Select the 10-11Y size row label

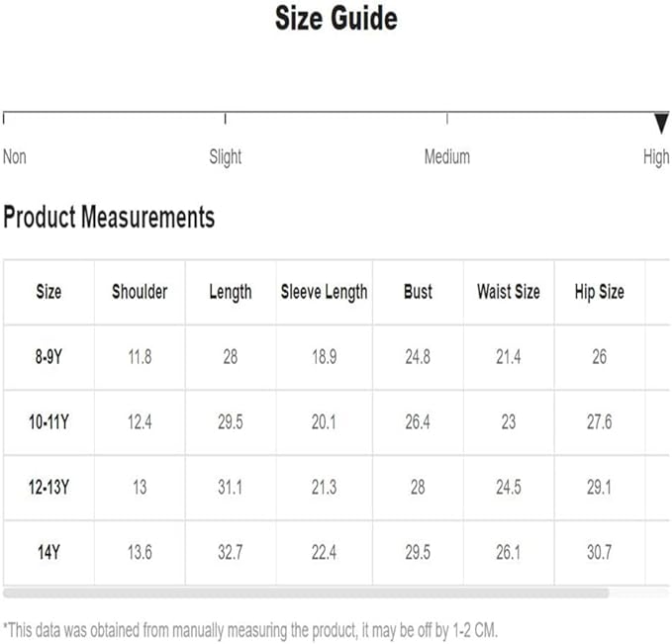48,422
